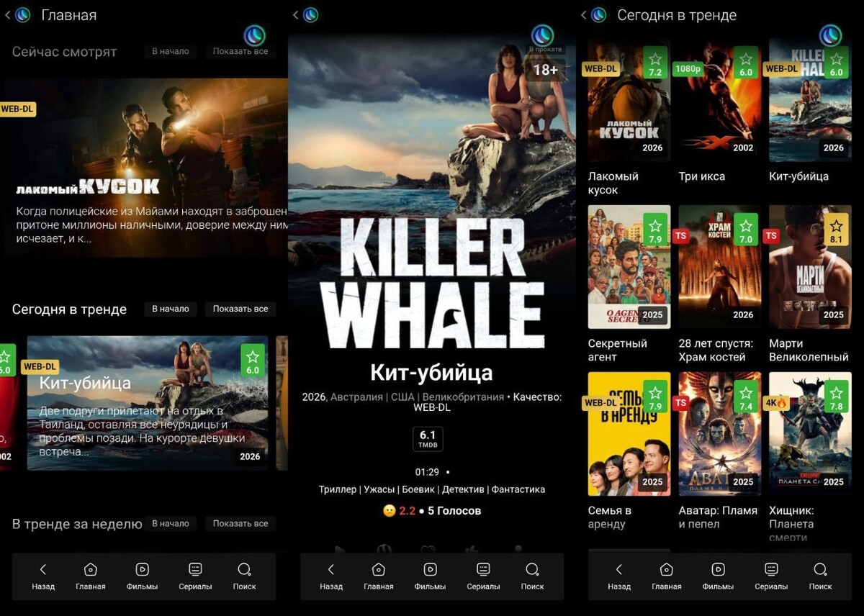
Task: Open the Семья в аренду poster
Action: (629, 434)
